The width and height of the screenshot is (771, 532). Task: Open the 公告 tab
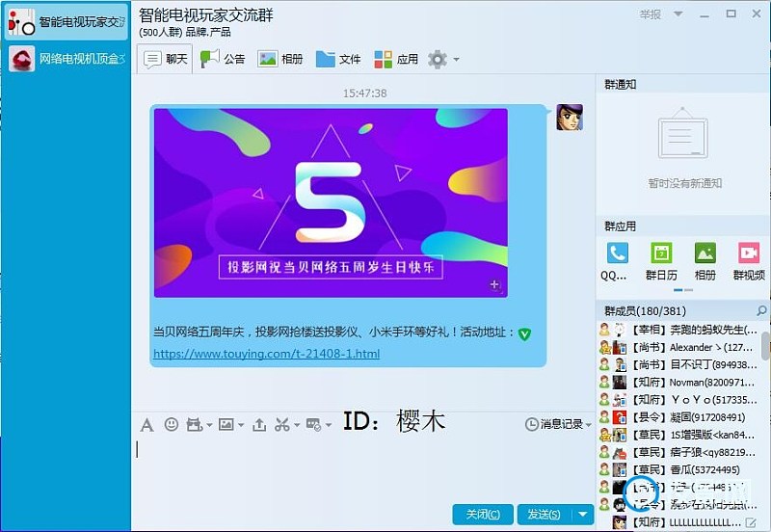pos(223,60)
